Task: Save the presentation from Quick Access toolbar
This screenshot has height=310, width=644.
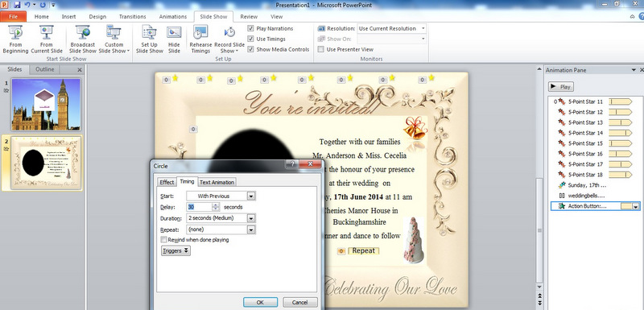Action: 17,5
